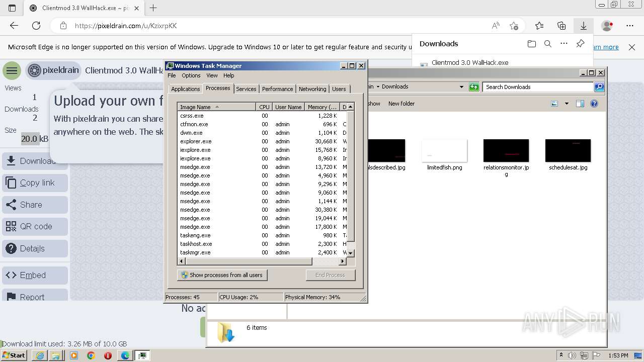The image size is (644, 362).
Task: Sort processes by Memory column
Action: (322, 107)
